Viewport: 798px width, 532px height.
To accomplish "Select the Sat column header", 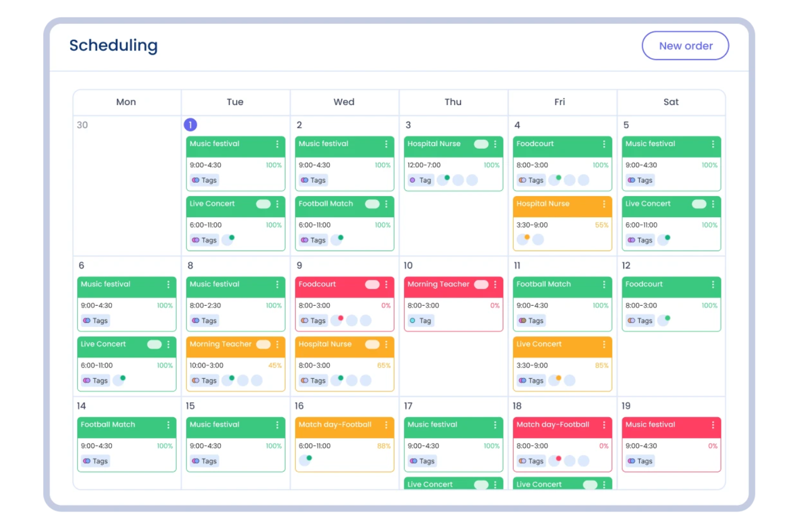I will [671, 102].
